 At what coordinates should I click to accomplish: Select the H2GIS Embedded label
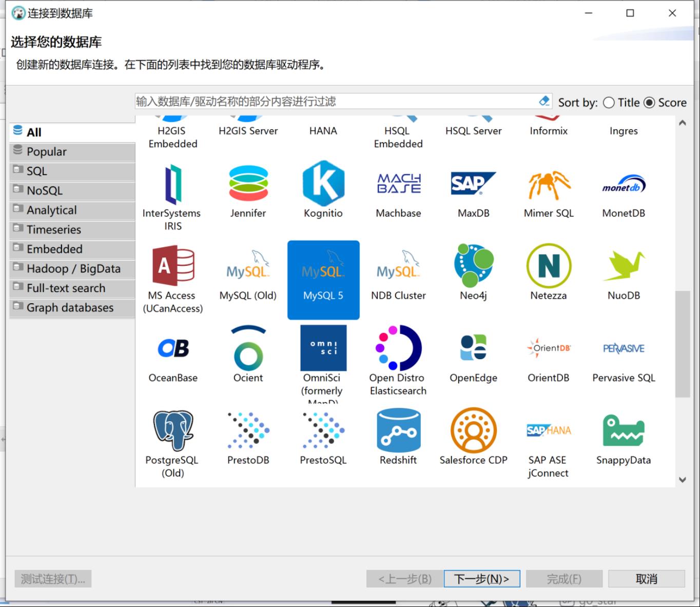[173, 138]
